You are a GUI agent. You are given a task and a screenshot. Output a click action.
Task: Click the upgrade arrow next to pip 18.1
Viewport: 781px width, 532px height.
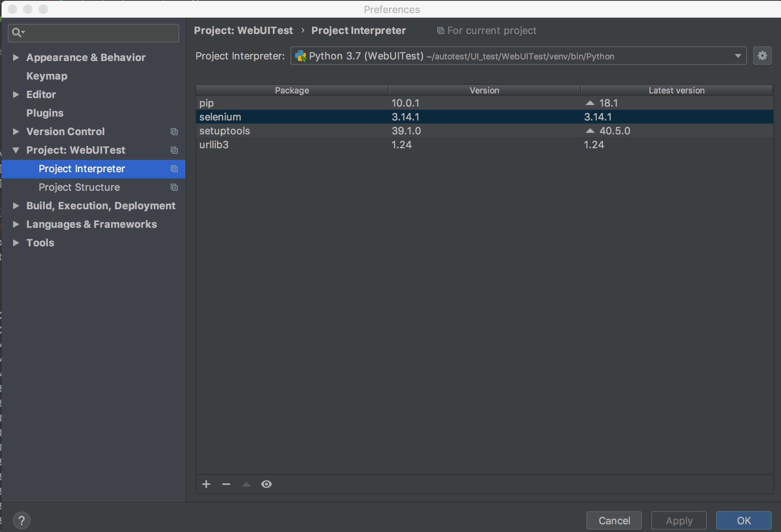590,103
